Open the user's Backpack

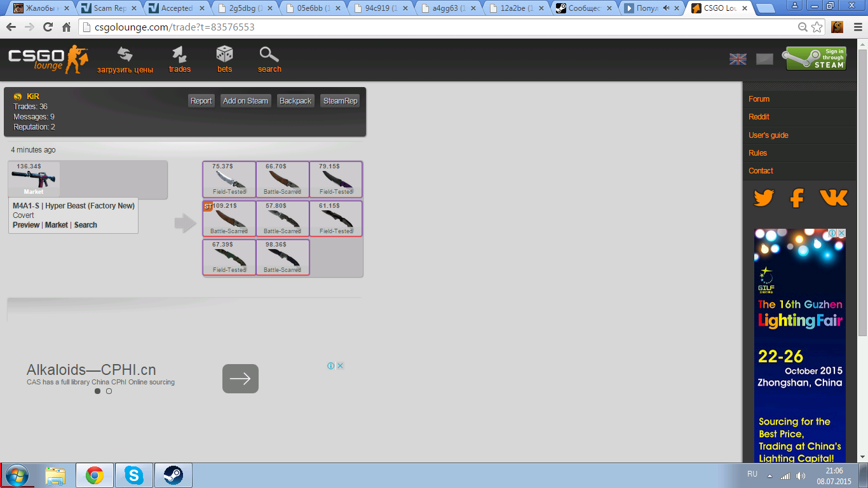tap(295, 101)
